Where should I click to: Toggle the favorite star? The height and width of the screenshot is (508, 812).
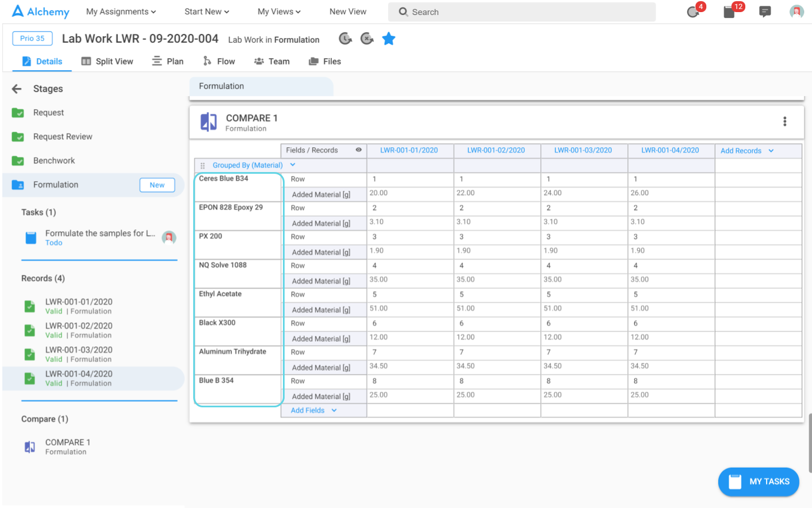[389, 39]
